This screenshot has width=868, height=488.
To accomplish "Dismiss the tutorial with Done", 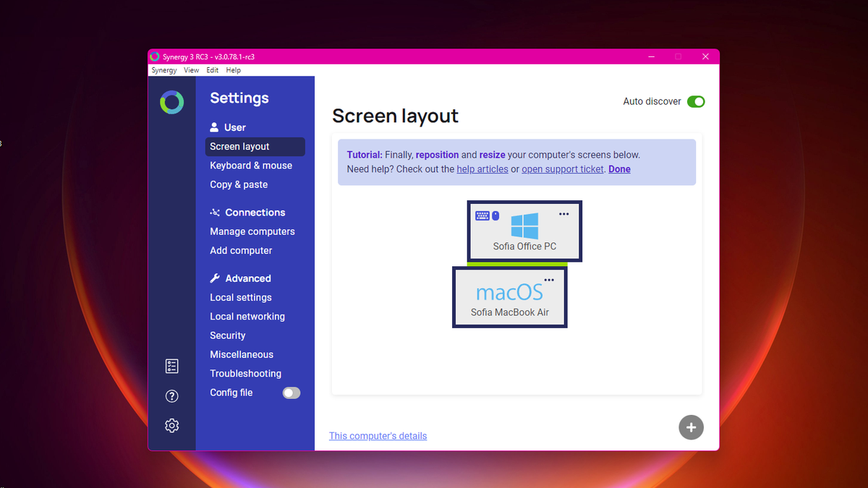I will (x=619, y=168).
